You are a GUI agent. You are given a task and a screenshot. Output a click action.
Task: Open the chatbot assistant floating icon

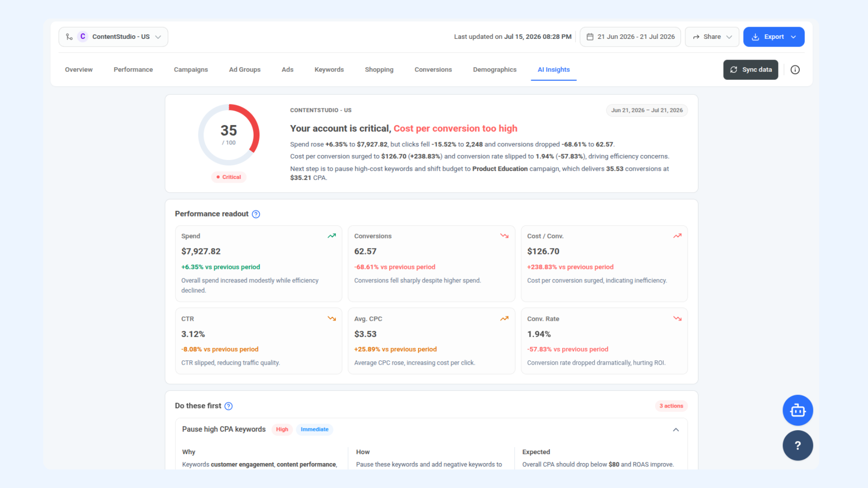pos(797,410)
